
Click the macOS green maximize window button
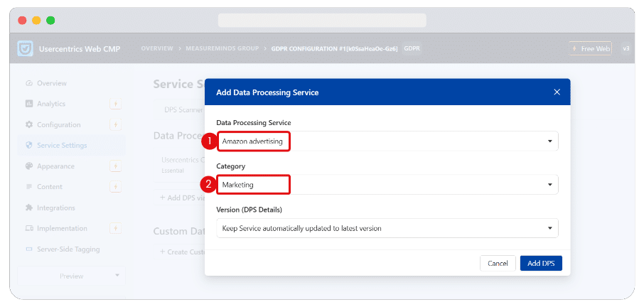coord(50,21)
